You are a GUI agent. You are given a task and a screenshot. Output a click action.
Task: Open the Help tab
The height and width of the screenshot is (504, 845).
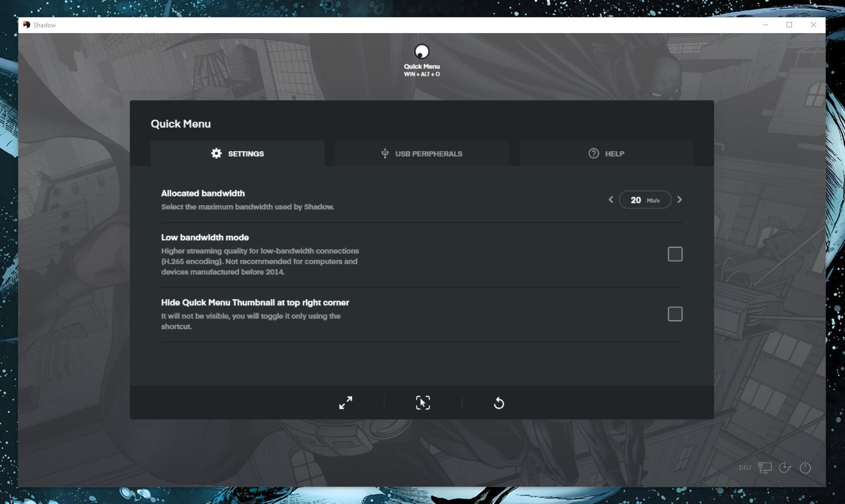606,153
